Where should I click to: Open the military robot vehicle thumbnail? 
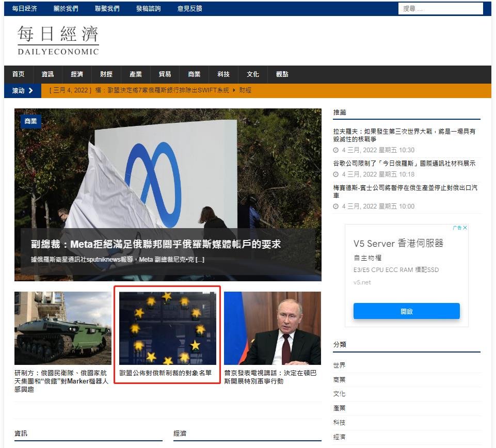tap(63, 328)
